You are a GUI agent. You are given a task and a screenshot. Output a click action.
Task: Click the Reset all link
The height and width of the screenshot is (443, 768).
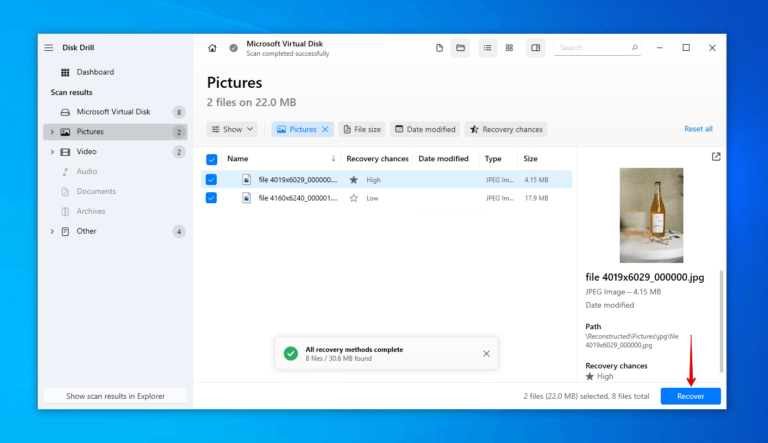pyautogui.click(x=697, y=129)
